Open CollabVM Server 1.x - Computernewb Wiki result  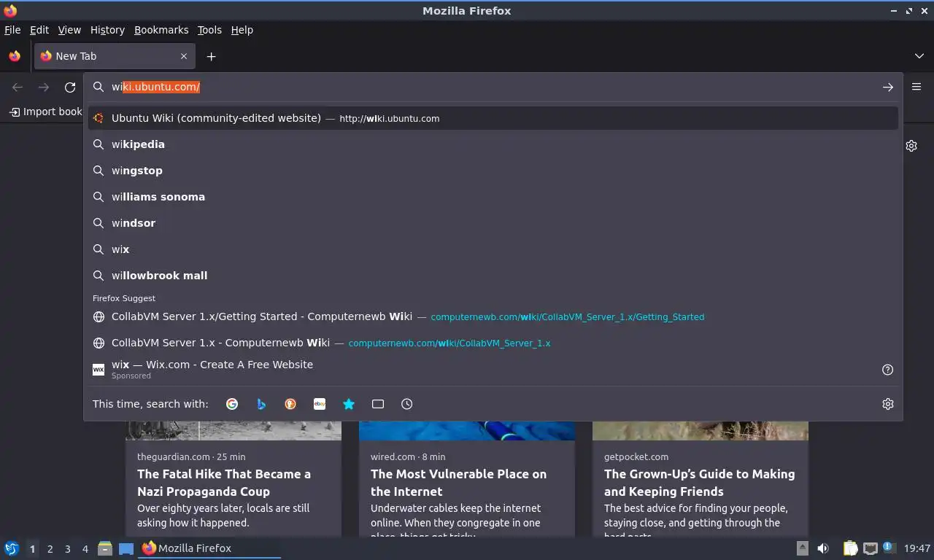point(493,343)
